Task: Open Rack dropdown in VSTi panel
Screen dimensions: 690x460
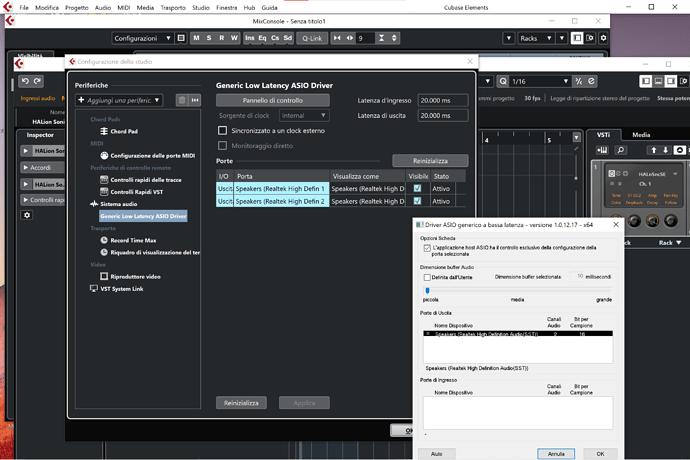Action: tap(670, 243)
